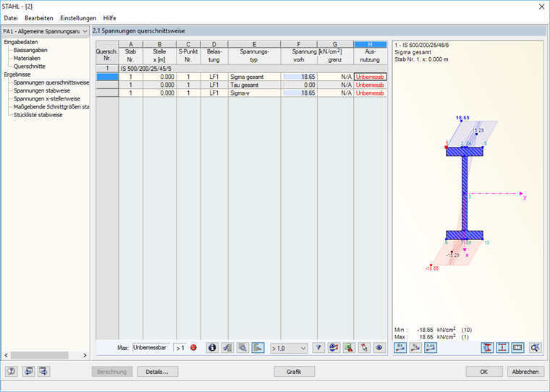Click the Excel export icon
This screenshot has width=550, height=392.
tap(349, 348)
